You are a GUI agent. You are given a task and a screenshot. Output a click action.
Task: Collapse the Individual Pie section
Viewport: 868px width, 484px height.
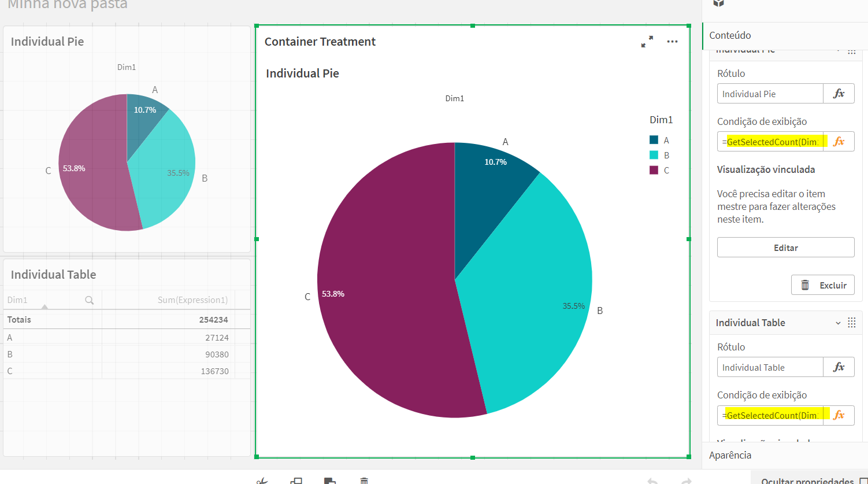(x=839, y=50)
